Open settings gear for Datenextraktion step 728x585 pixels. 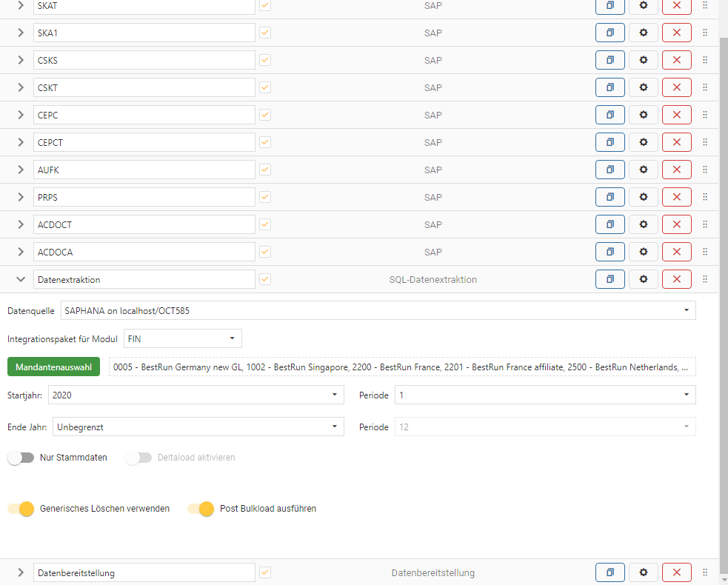[x=643, y=279]
